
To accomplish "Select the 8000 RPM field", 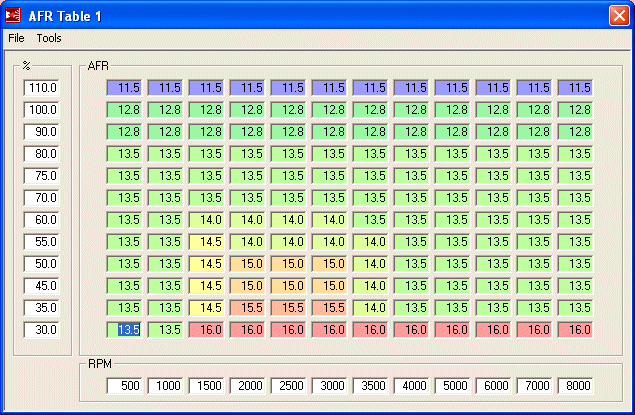I will coord(575,386).
